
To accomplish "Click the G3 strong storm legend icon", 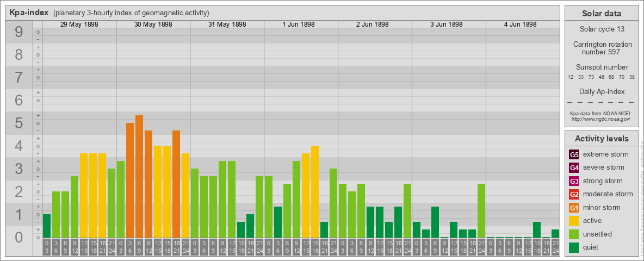I will pos(574,181).
